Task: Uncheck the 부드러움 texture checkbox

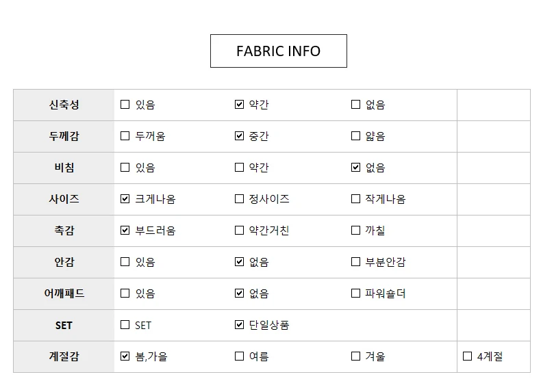Action: pyautogui.click(x=125, y=231)
